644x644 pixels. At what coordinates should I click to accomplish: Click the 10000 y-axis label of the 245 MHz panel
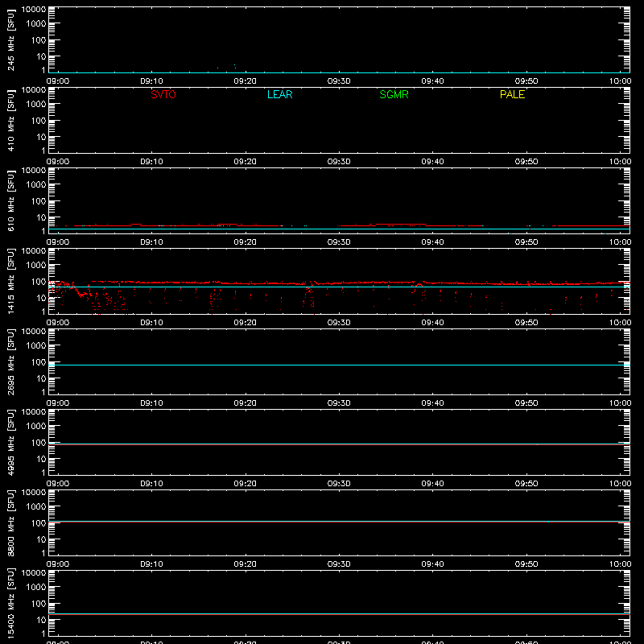[x=34, y=10]
